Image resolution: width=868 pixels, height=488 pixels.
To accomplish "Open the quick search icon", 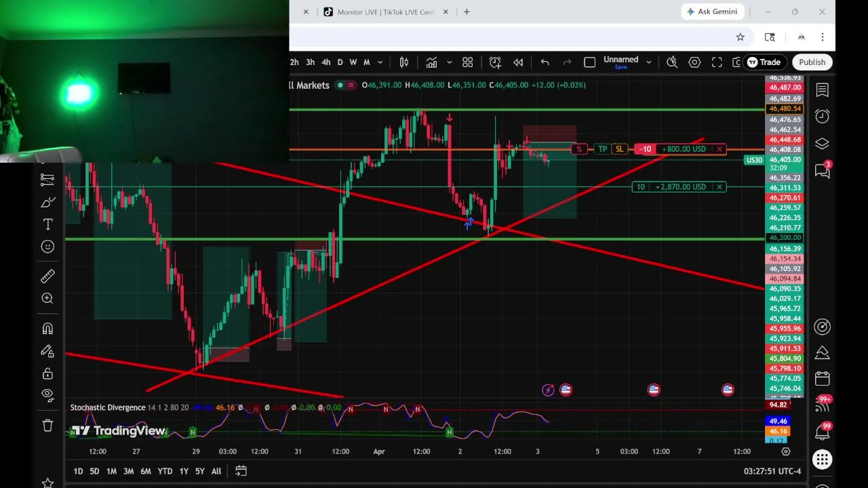I will 672,62.
